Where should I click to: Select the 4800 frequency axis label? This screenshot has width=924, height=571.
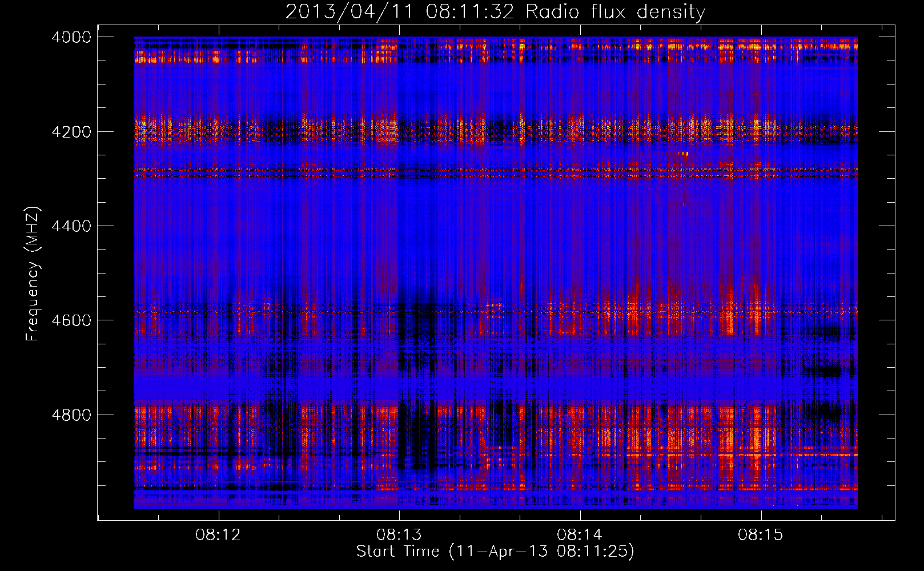[71, 415]
